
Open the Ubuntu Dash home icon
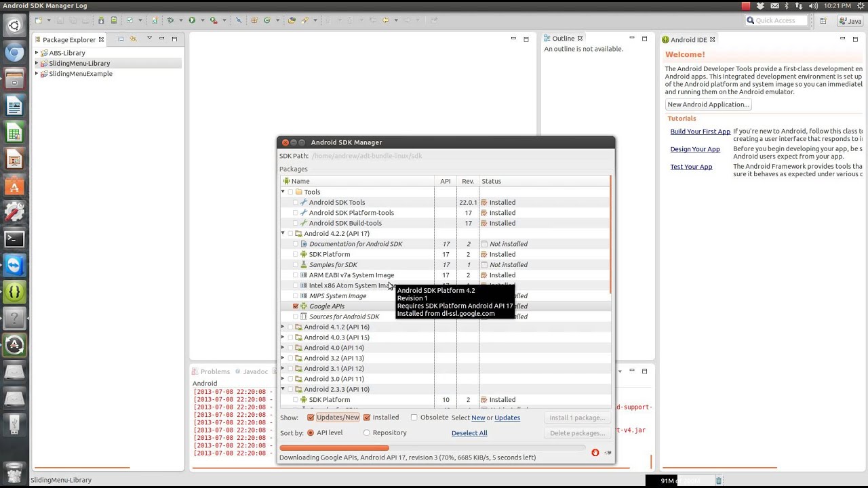(14, 26)
